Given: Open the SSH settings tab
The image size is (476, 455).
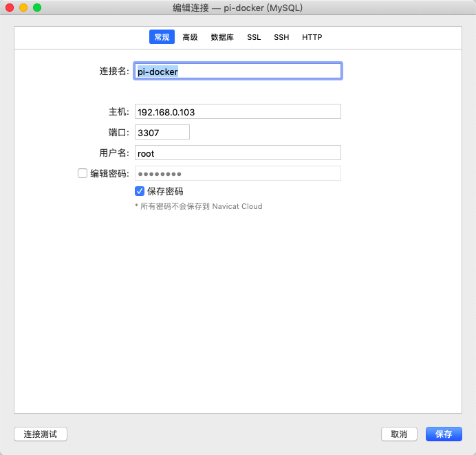Looking at the screenshot, I should click(x=281, y=37).
